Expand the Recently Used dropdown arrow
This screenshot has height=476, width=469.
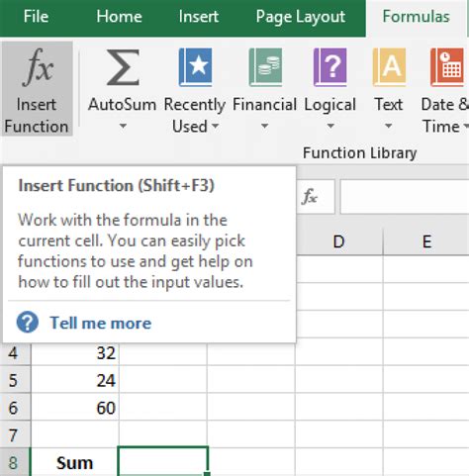click(215, 126)
